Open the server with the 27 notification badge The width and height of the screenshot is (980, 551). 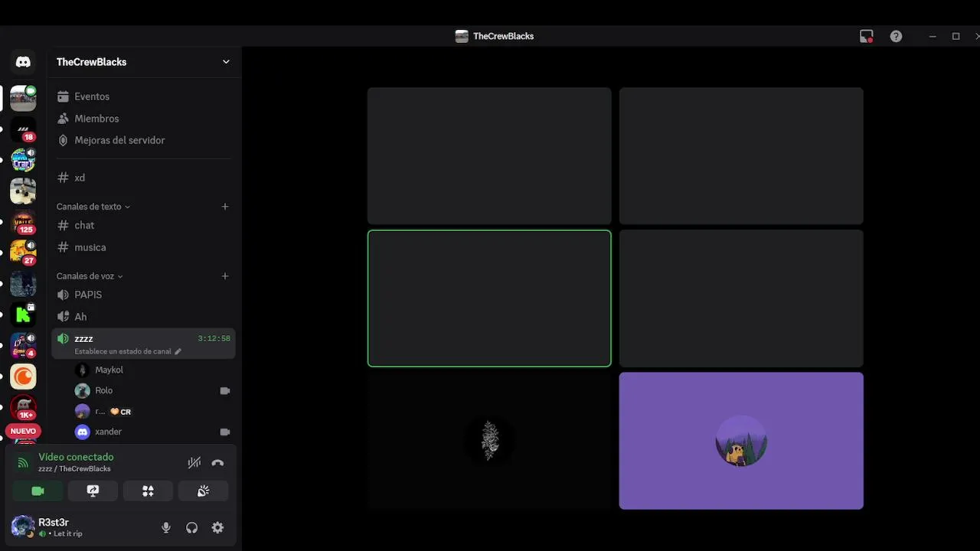(x=23, y=253)
